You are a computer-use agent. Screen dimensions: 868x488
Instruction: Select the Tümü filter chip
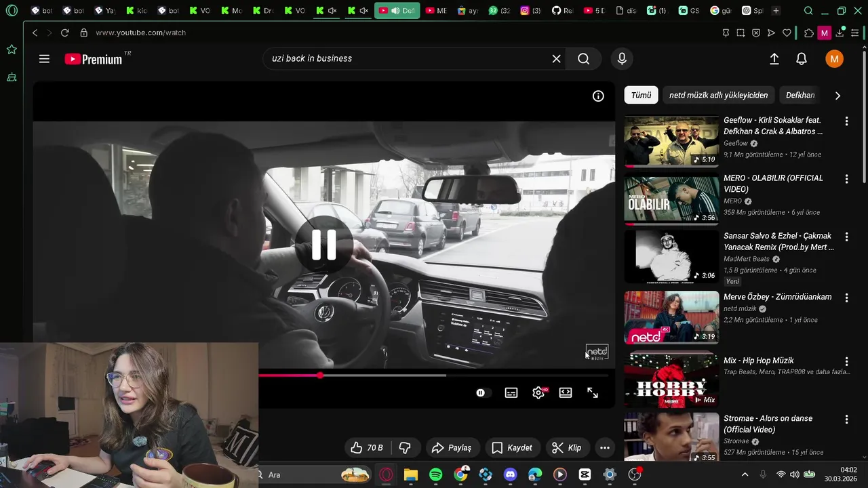641,96
